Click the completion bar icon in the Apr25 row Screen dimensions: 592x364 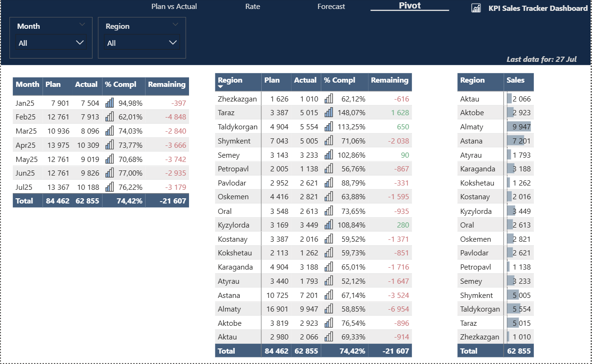point(110,145)
